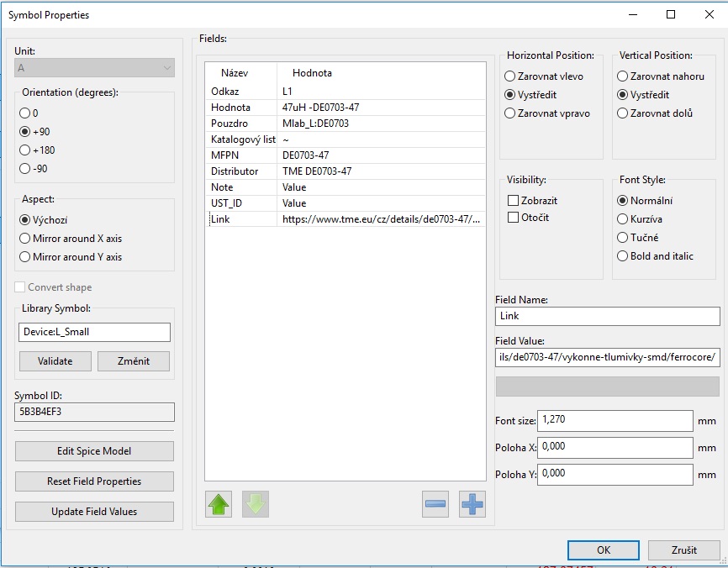Toggle the Otočit checkbox
Viewport: 728px width, 568px height.
tap(513, 218)
